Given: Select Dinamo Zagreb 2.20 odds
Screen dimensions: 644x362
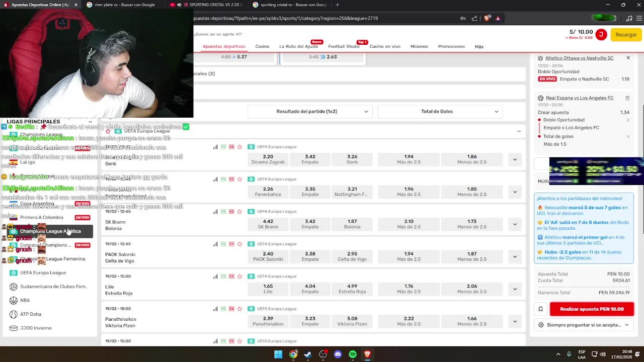Looking at the screenshot, I should coord(268,159).
